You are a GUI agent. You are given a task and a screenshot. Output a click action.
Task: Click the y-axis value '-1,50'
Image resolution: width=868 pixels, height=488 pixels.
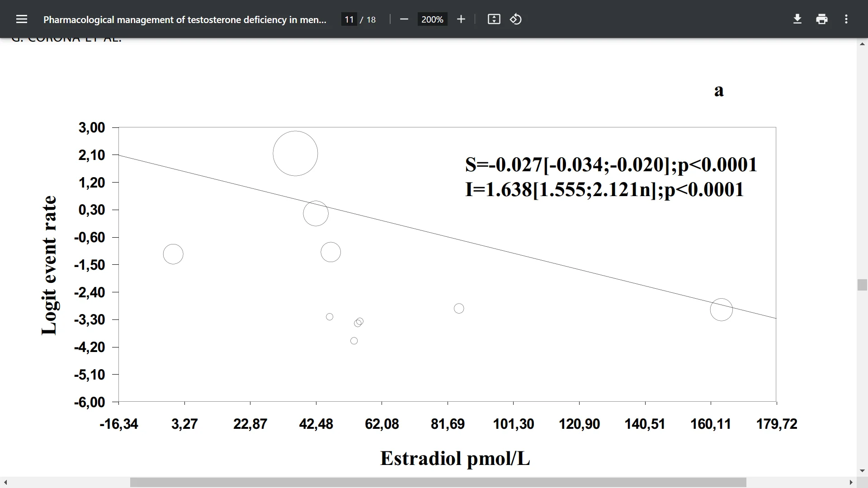pos(90,265)
